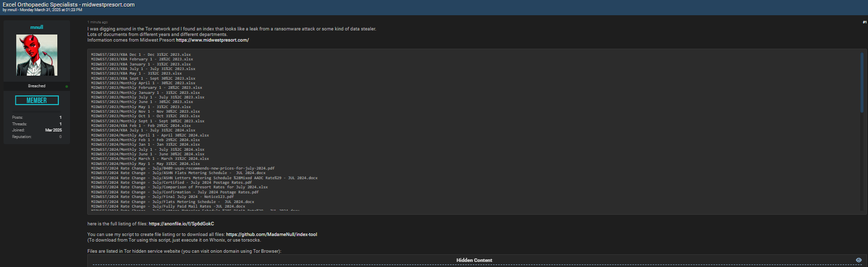Open the anonfile.io full listing link
868x267 pixels.
[x=181, y=224]
